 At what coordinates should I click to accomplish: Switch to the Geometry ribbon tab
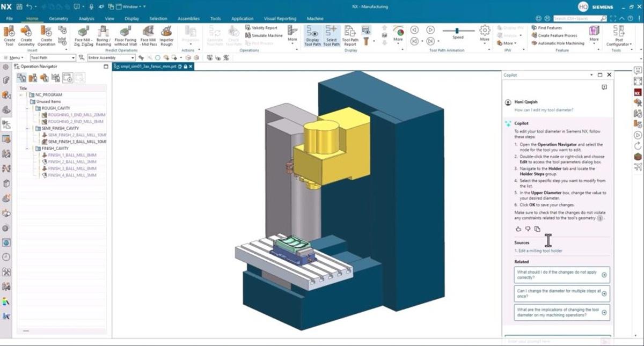(x=58, y=19)
